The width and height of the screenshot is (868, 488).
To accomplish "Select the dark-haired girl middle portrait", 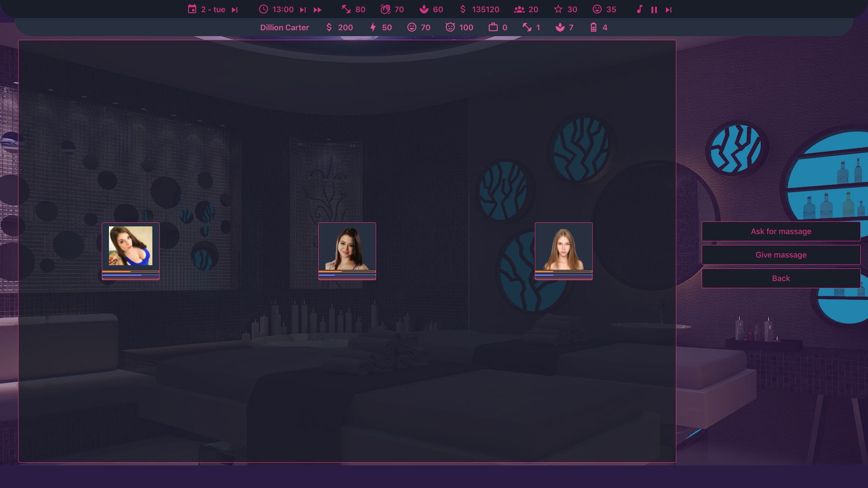I will tap(347, 247).
